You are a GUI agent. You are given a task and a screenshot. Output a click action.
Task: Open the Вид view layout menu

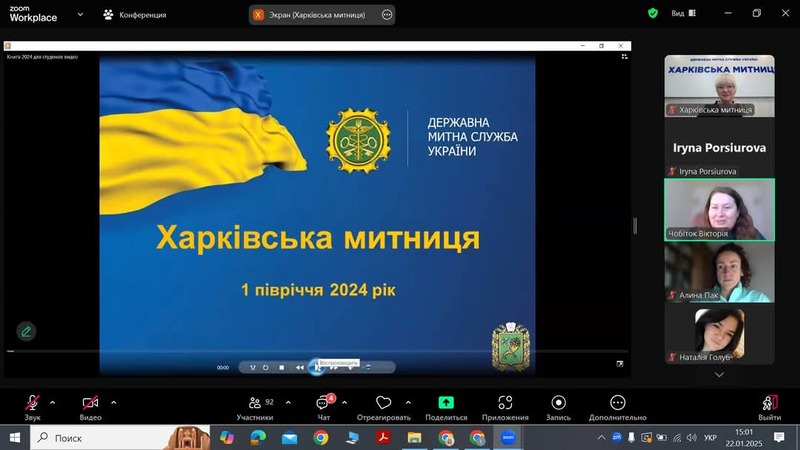point(684,13)
